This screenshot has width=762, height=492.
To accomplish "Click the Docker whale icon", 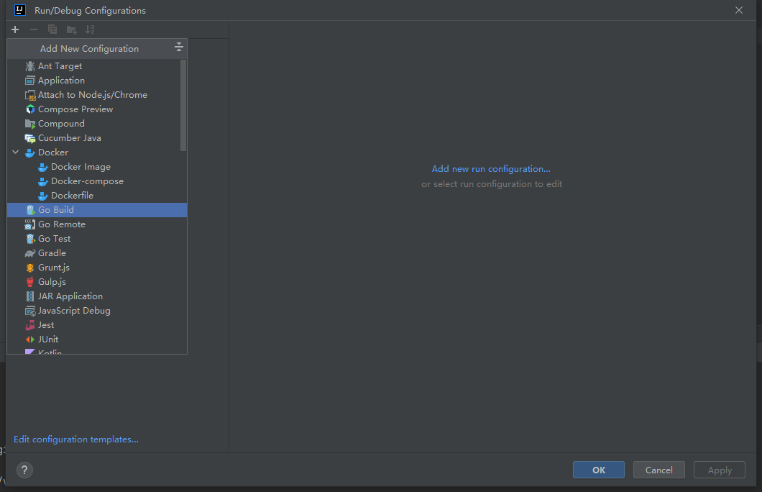I will coord(30,153).
